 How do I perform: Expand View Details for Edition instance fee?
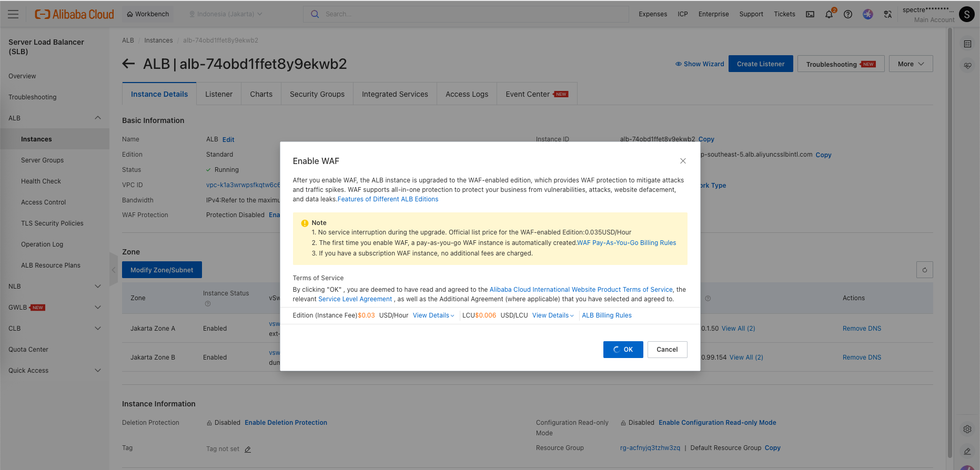[433, 315]
